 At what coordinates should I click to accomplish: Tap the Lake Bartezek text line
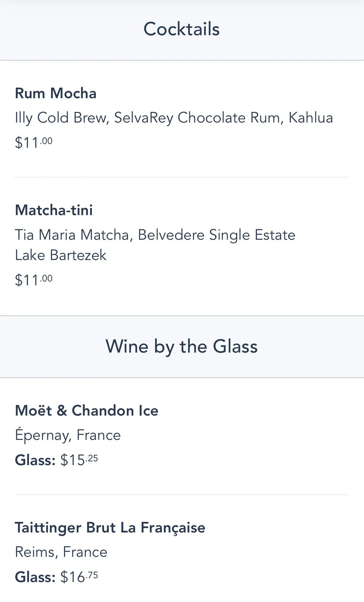click(61, 255)
